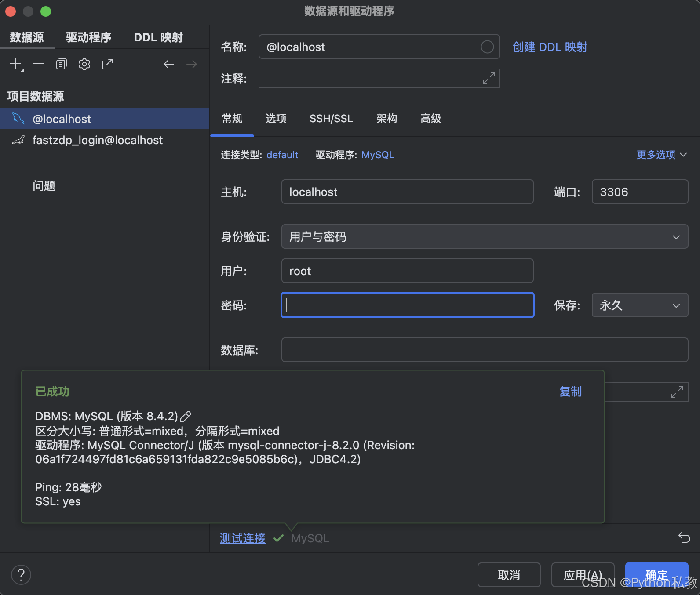The height and width of the screenshot is (595, 700).
Task: Open the 保存 password save dropdown
Action: pyautogui.click(x=640, y=305)
